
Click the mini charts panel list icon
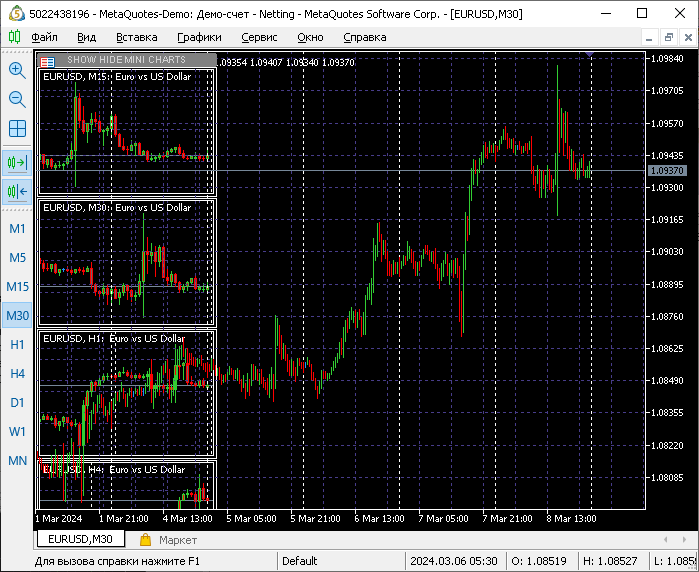(47, 61)
